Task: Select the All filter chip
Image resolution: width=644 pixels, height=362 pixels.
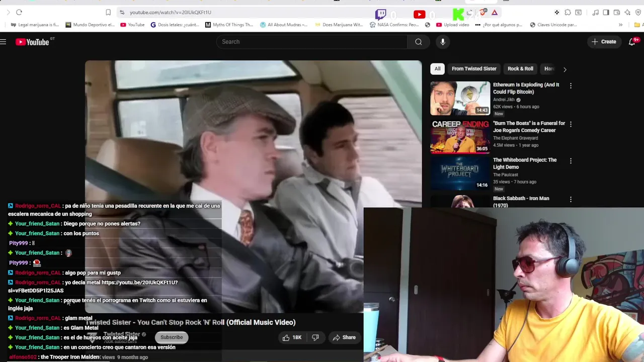Action: click(437, 69)
